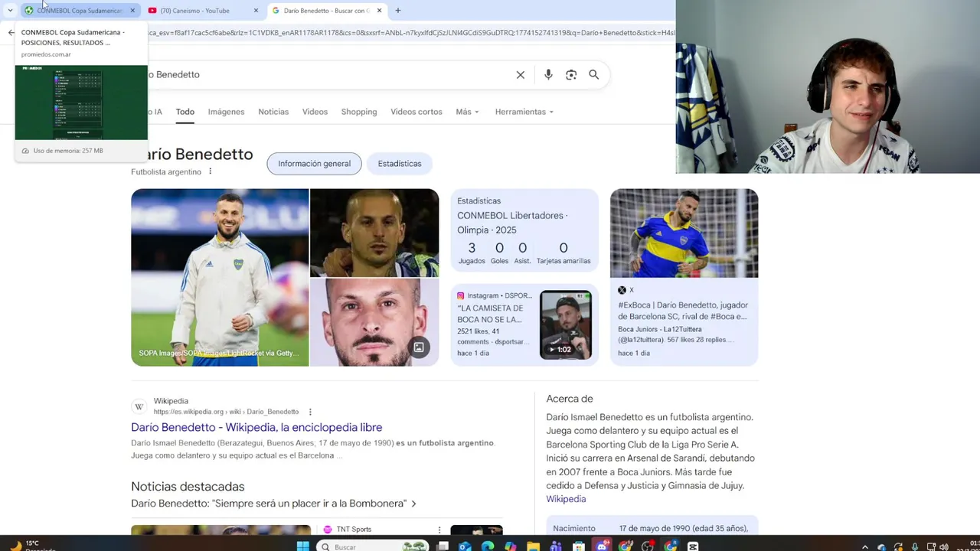Select the Estadísticas chip
This screenshot has height=551, width=980.
(400, 164)
